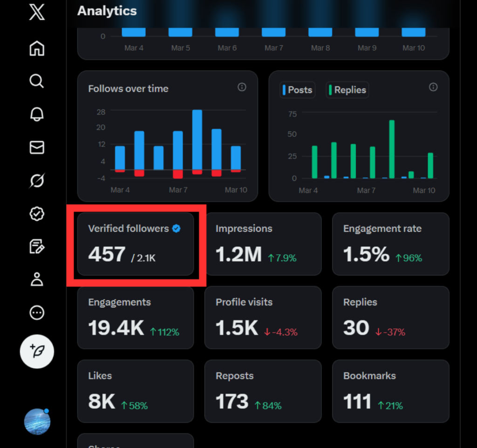Open the Search/Explore icon
Viewport: 477px width, 448px height.
click(37, 81)
